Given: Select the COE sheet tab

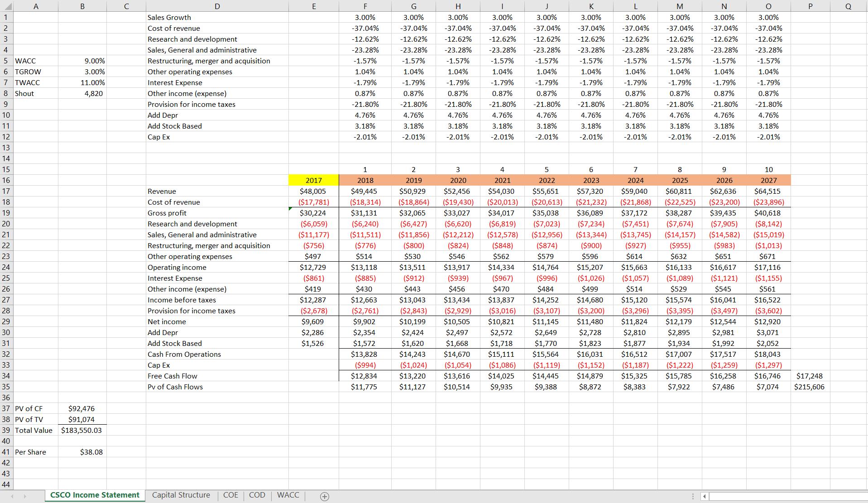Looking at the screenshot, I should coord(231,495).
